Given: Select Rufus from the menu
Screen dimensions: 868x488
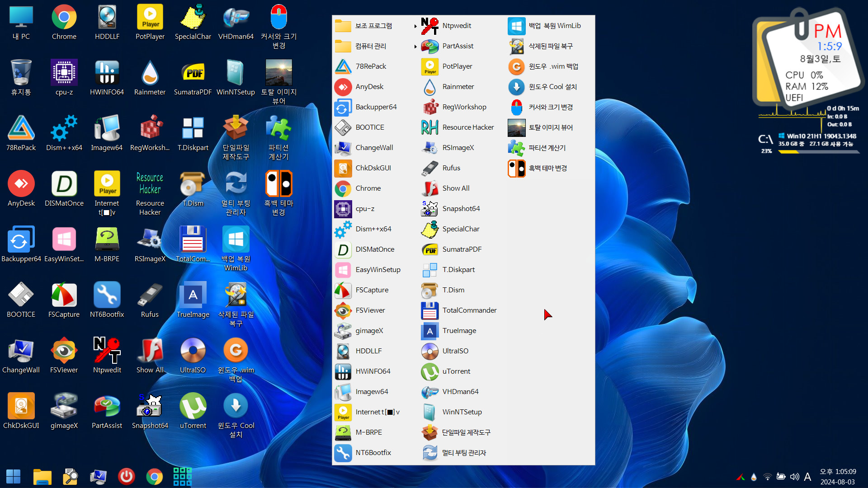Looking at the screenshot, I should 462,168.
